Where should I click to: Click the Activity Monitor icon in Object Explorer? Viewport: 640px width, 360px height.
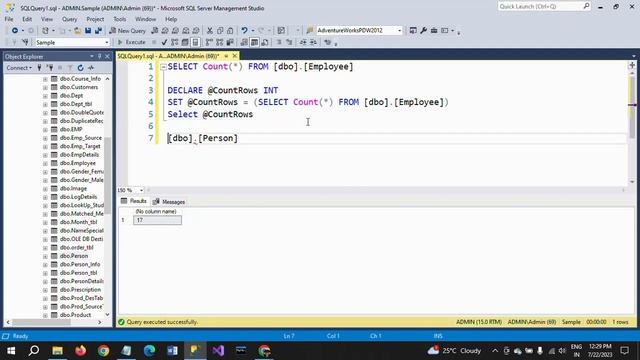[x=91, y=68]
